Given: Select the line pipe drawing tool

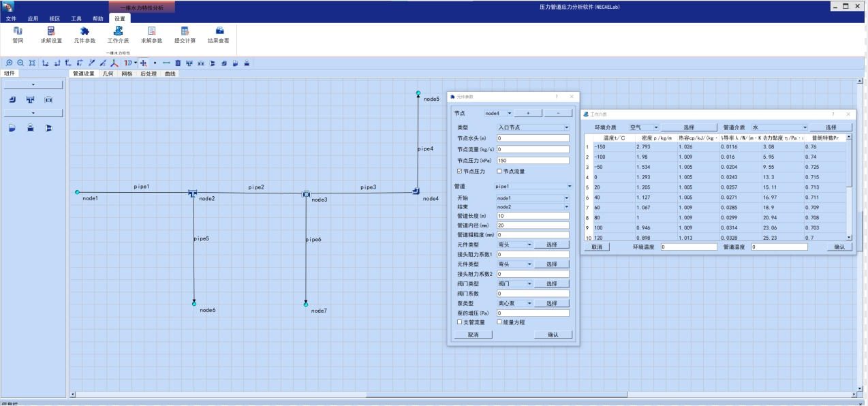Looking at the screenshot, I should pos(166,63).
